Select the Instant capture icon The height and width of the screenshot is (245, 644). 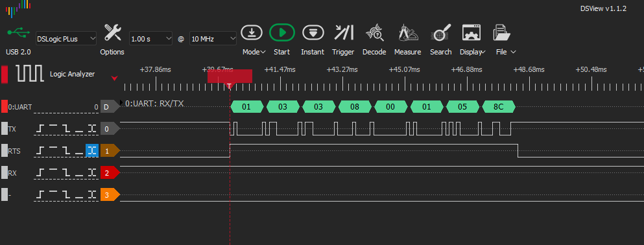click(x=313, y=32)
